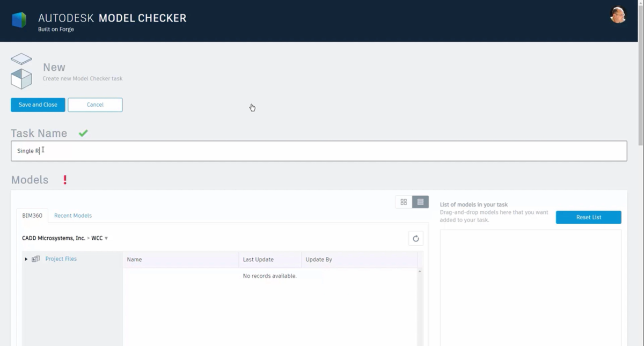This screenshot has width=644, height=346.
Task: Sort by Update By column header
Action: [x=359, y=260]
